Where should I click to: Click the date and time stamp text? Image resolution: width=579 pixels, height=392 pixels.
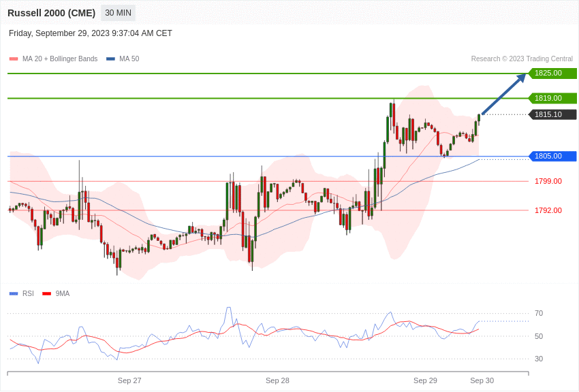tap(91, 33)
